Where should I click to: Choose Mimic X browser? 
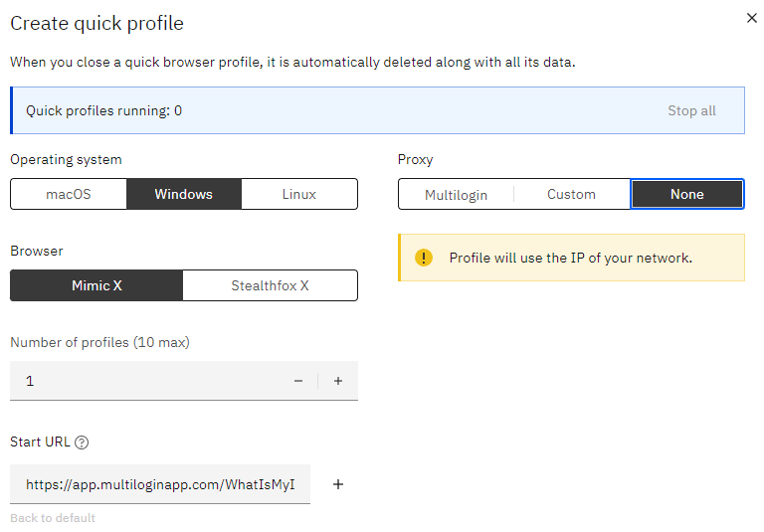pos(96,285)
